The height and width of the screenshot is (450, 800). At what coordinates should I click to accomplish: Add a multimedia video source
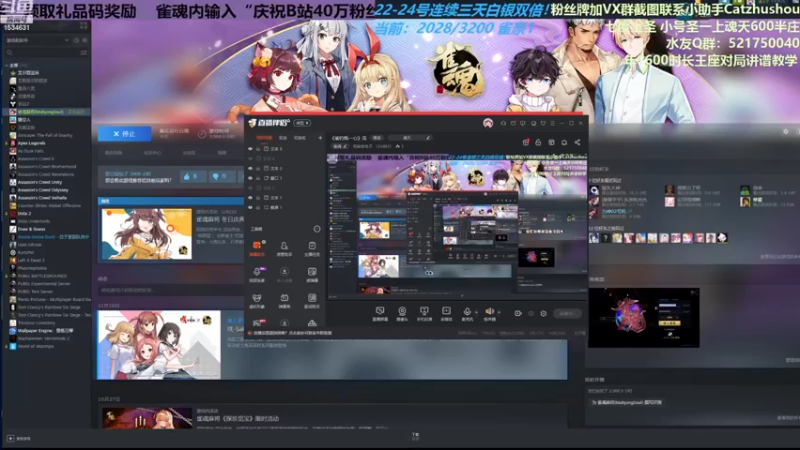click(446, 313)
